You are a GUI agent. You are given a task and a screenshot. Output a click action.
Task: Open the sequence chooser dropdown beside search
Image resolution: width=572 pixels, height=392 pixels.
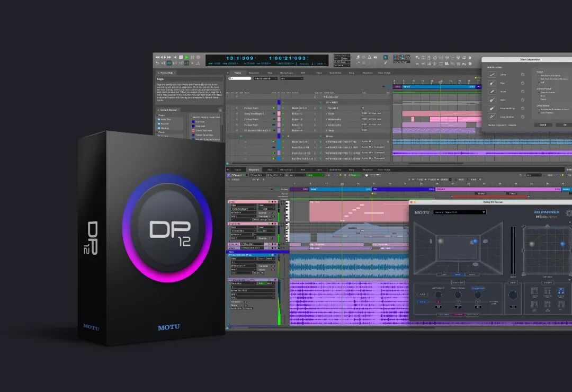pyautogui.click(x=265, y=78)
